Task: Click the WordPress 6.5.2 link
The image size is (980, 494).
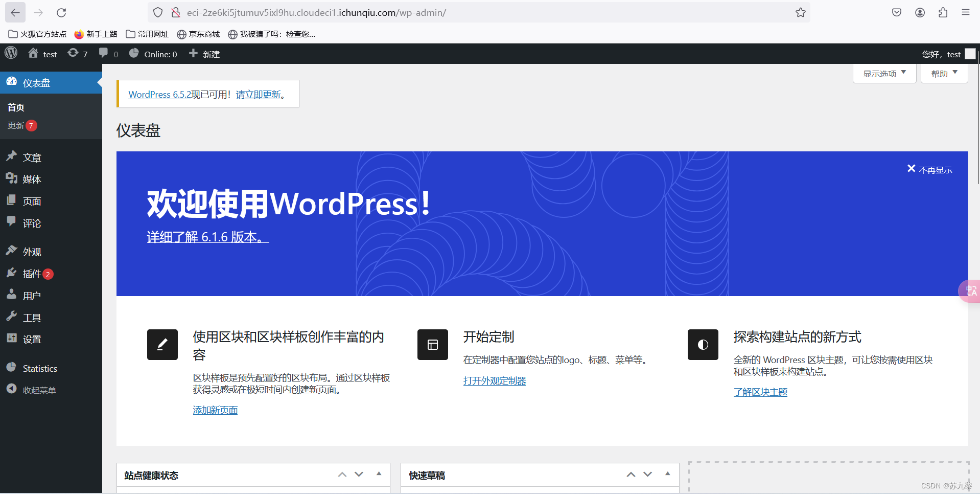Action: point(159,95)
